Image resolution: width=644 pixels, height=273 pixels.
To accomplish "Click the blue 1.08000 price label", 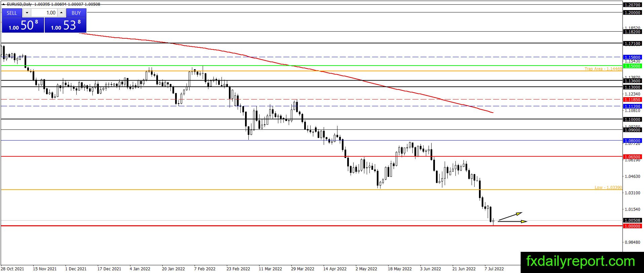I will [x=632, y=141].
